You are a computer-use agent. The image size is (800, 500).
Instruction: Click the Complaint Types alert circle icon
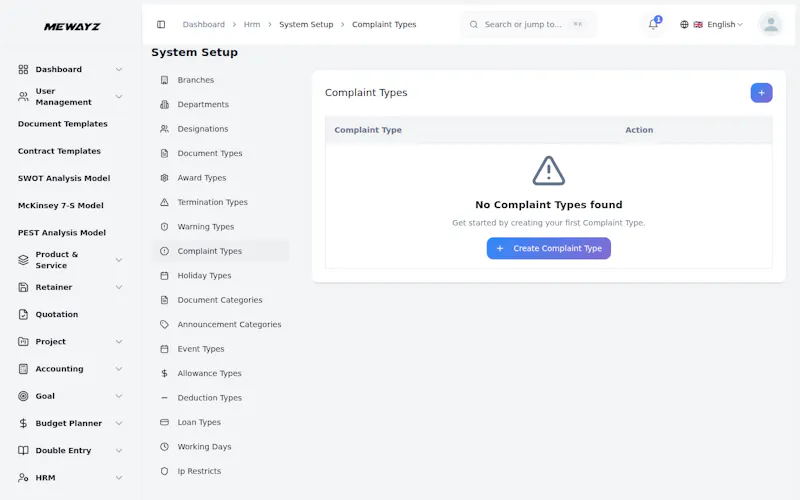pyautogui.click(x=164, y=251)
